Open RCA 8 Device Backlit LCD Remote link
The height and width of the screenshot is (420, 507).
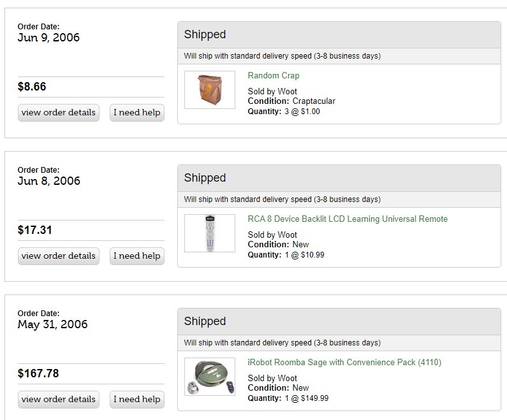[348, 219]
